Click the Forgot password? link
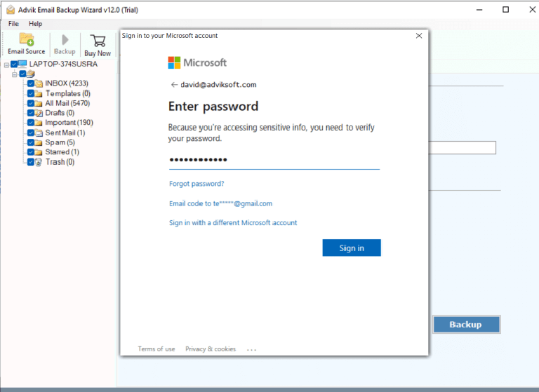 [197, 184]
